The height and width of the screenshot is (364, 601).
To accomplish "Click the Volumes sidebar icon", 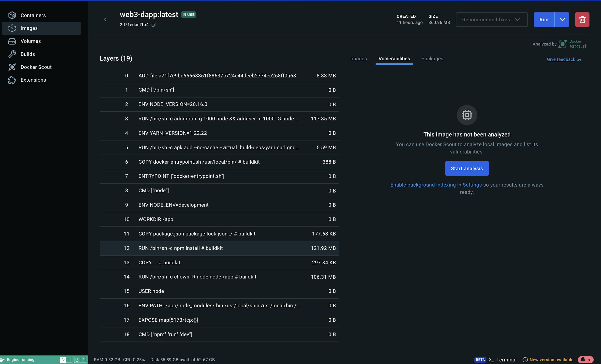I will pyautogui.click(x=12, y=41).
